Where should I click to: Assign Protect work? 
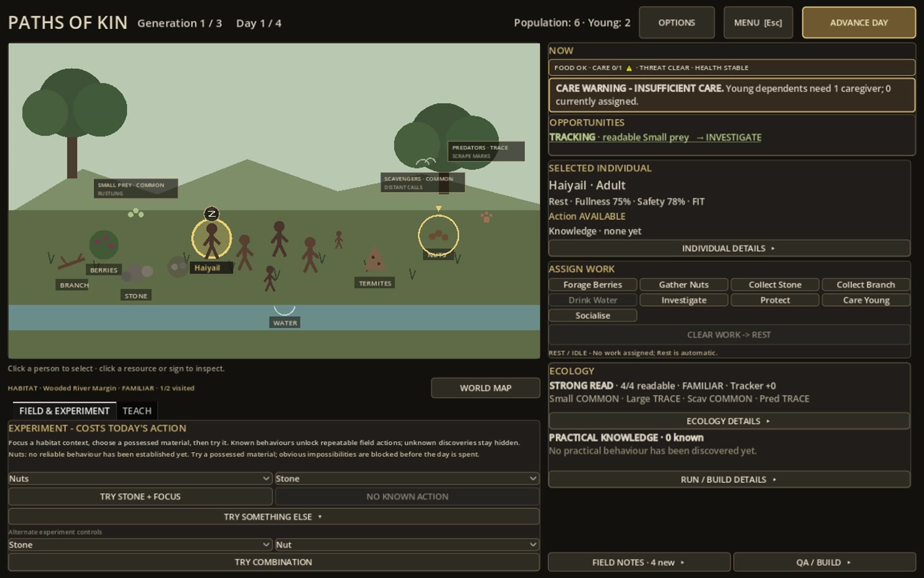point(774,300)
